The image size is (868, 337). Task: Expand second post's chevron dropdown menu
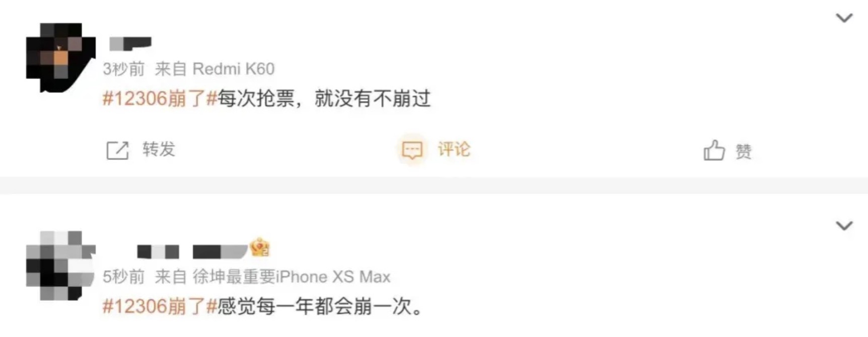(844, 226)
